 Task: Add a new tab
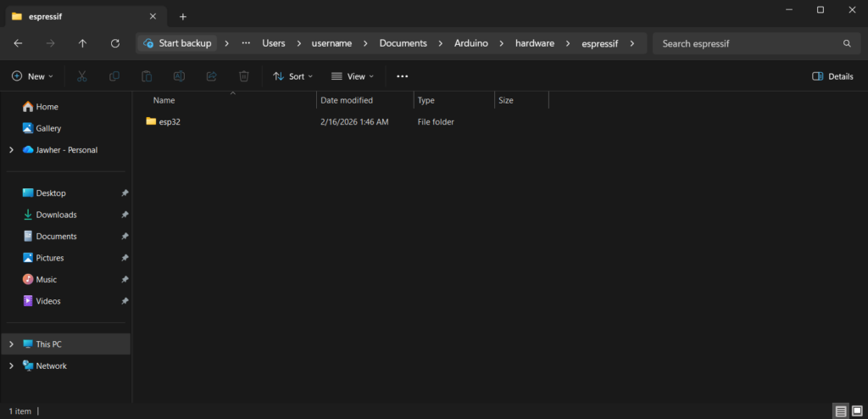183,16
